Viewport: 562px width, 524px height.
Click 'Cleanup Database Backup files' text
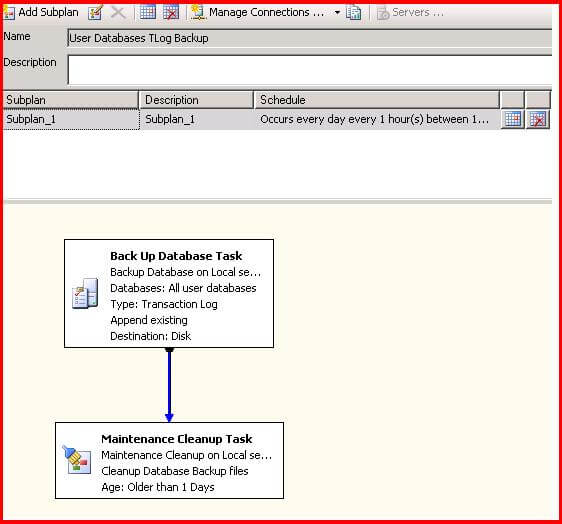coord(175,471)
